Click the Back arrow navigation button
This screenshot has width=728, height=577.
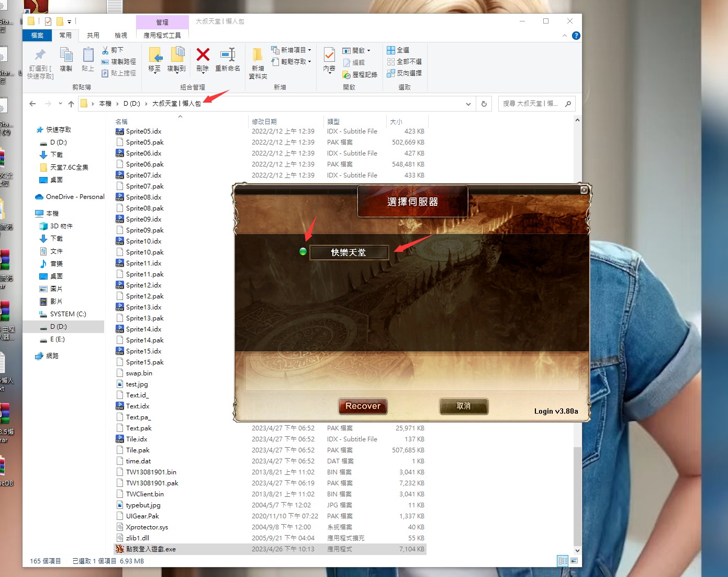click(32, 104)
